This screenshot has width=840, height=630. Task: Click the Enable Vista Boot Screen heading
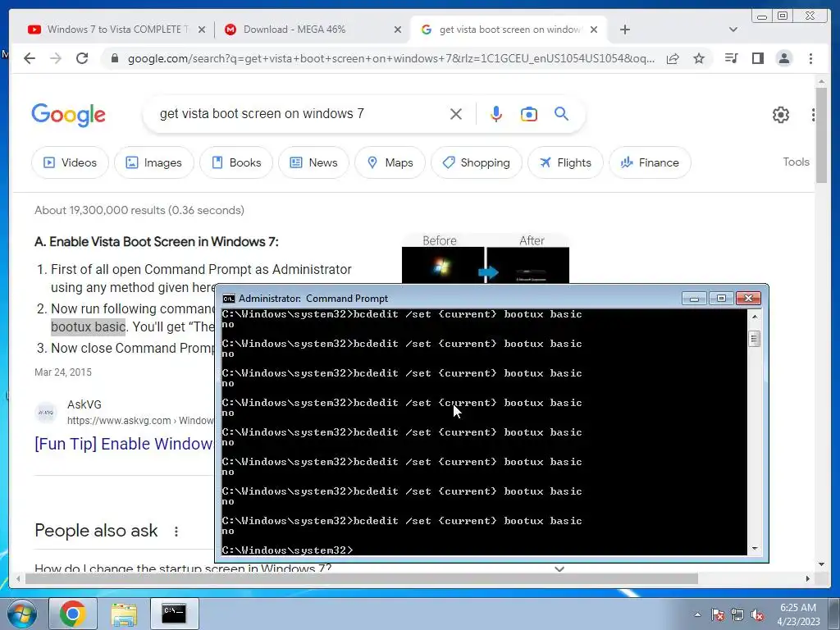pos(157,242)
